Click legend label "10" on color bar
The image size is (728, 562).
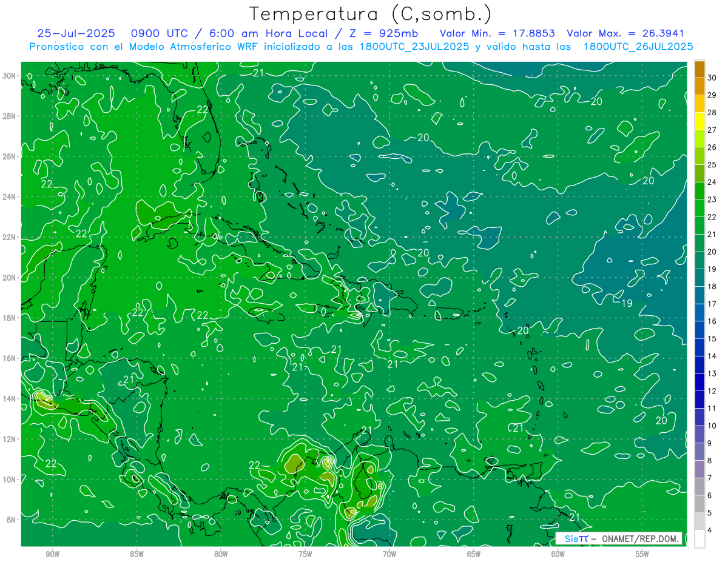[x=712, y=426]
